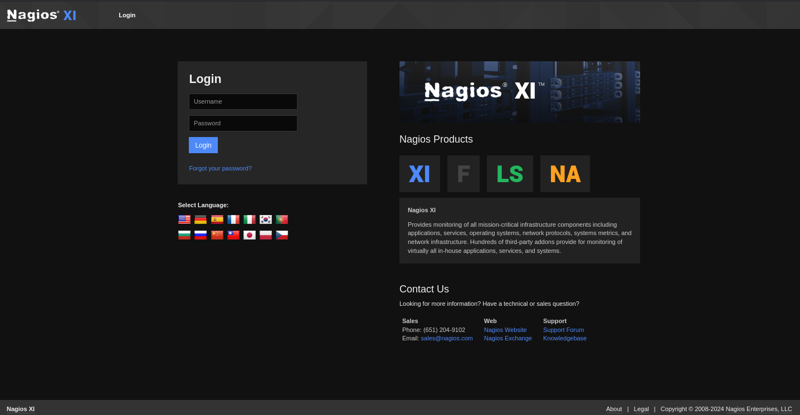Click the phone number (651) 204-9102
Screen dimensions: 800x415
[x=444, y=330]
